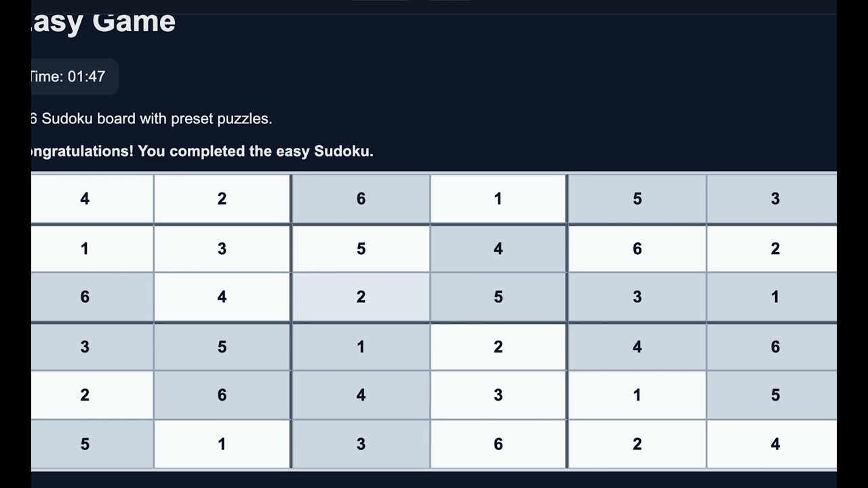868x488 pixels.
Task: Click the 6 starting the third row
Action: pyautogui.click(x=85, y=297)
